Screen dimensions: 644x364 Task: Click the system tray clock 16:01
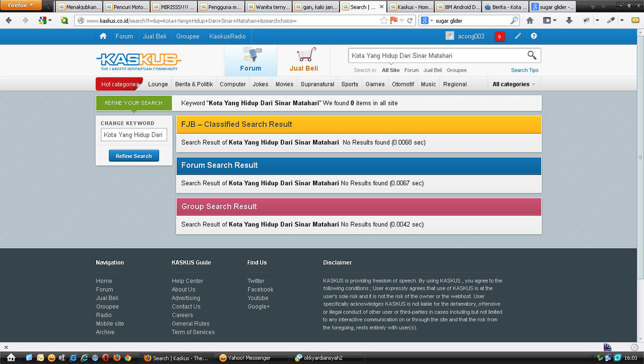coord(630,358)
